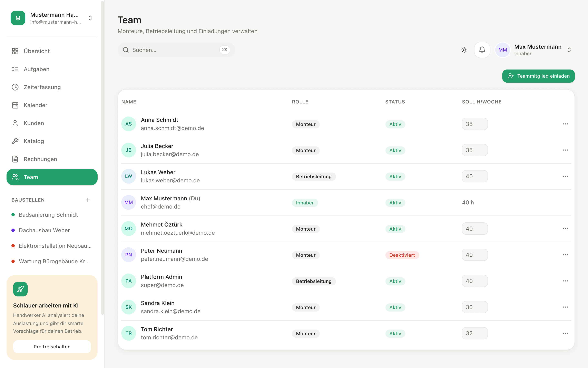Expand the Mustermann company switcher
Image resolution: width=588 pixels, height=368 pixels.
(x=90, y=18)
